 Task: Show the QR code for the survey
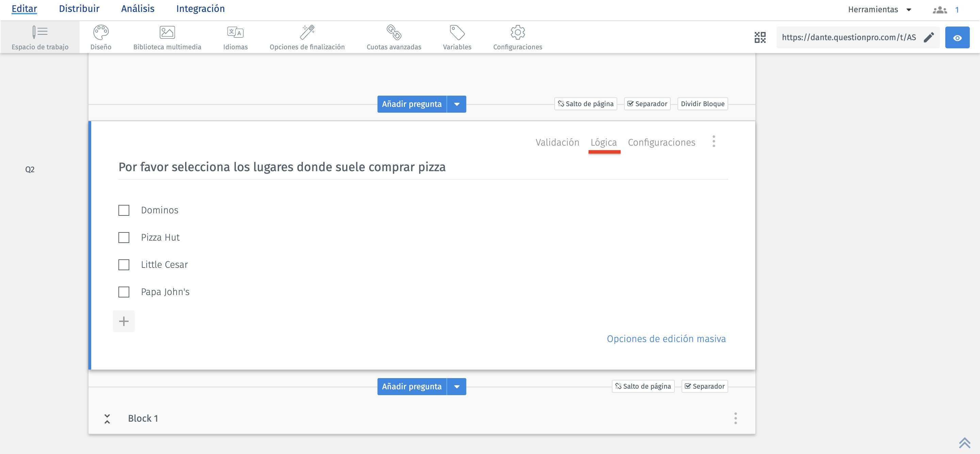(x=759, y=37)
